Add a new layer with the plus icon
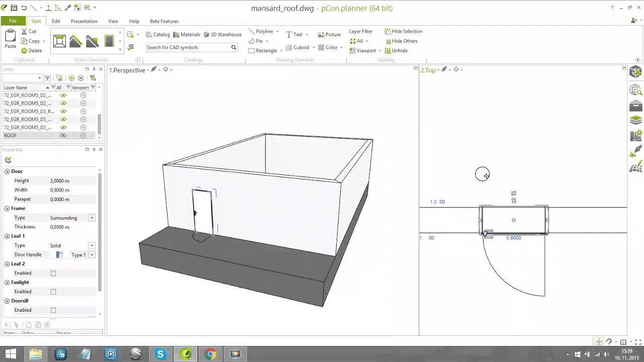This screenshot has width=644, height=362. (71, 78)
